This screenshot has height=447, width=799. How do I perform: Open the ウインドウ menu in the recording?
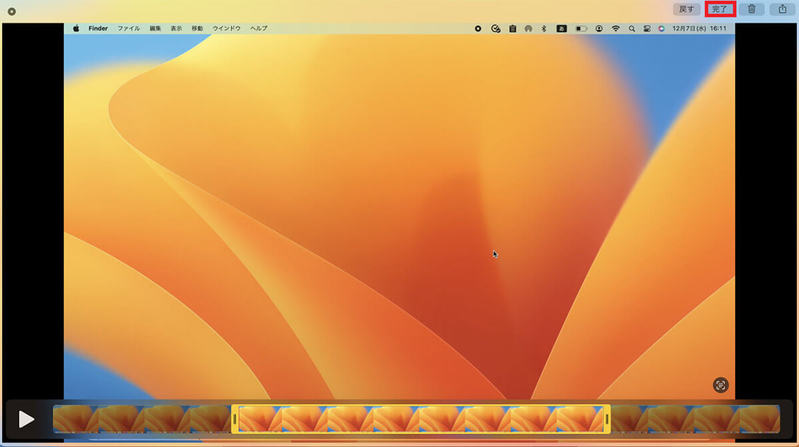226,29
